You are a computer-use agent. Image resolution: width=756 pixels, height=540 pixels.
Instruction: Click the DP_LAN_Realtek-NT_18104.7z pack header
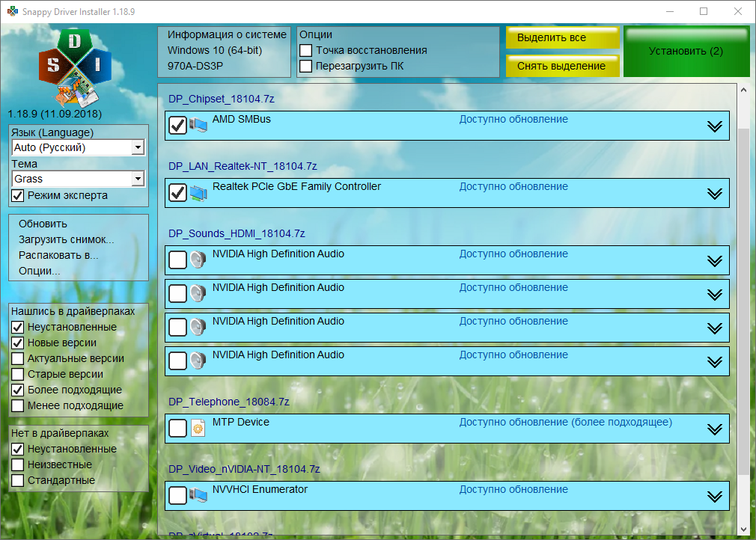pos(243,166)
